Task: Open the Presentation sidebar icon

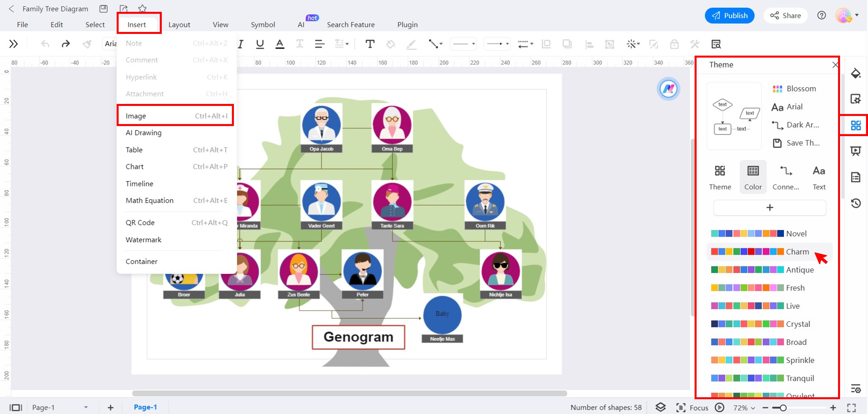Action: click(856, 151)
